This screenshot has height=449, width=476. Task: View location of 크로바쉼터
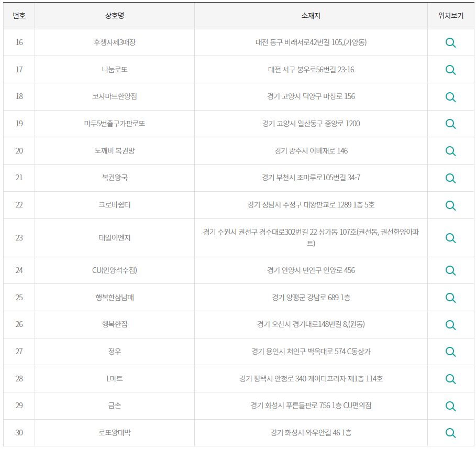(x=450, y=205)
